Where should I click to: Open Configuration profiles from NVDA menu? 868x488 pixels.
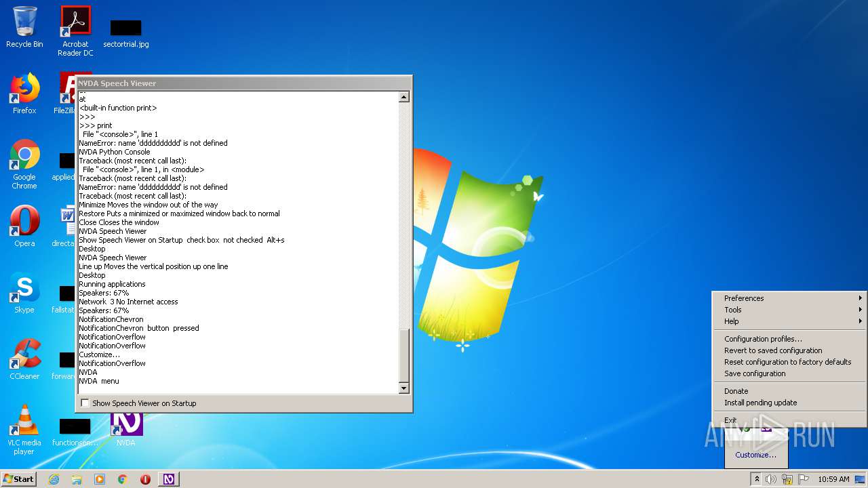pos(789,339)
